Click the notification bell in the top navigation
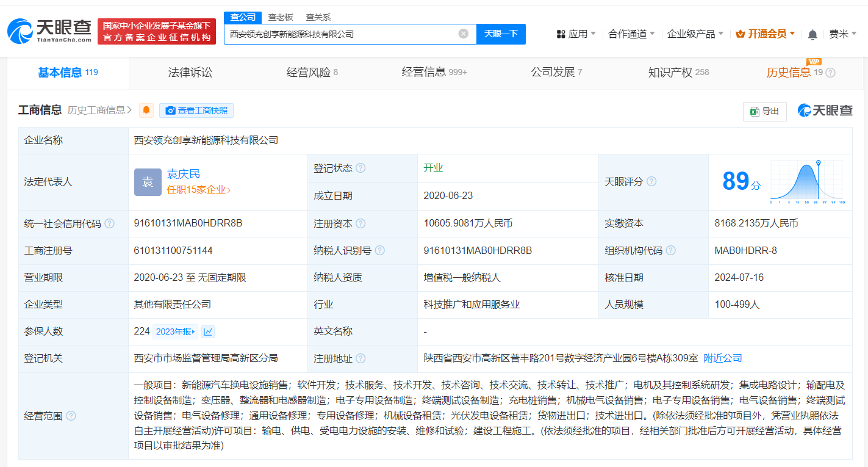 [812, 35]
